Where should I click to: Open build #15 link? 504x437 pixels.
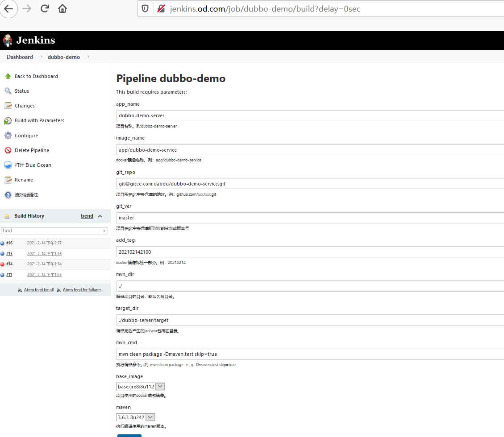coord(9,254)
